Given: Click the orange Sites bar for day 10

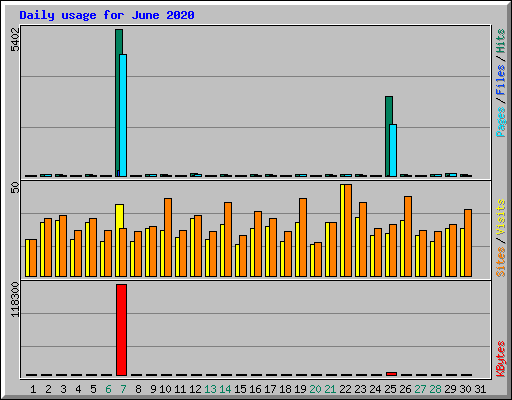Looking at the screenshot, I should click(168, 237).
